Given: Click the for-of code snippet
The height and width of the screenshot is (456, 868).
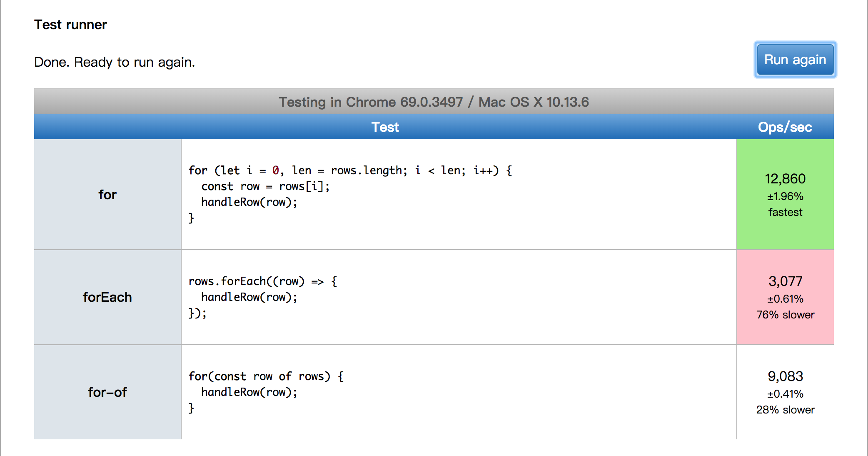Looking at the screenshot, I should pyautogui.click(x=266, y=392).
